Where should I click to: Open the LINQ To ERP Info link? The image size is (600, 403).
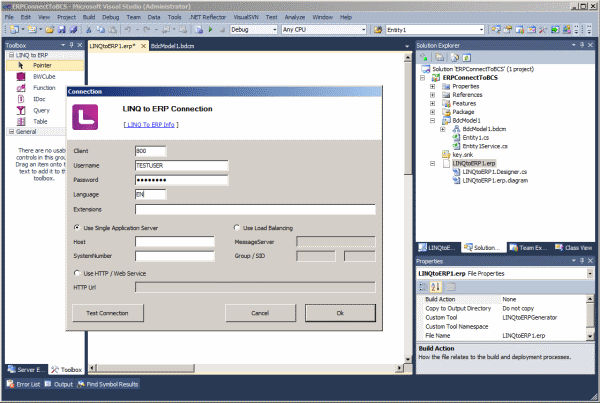(151, 125)
